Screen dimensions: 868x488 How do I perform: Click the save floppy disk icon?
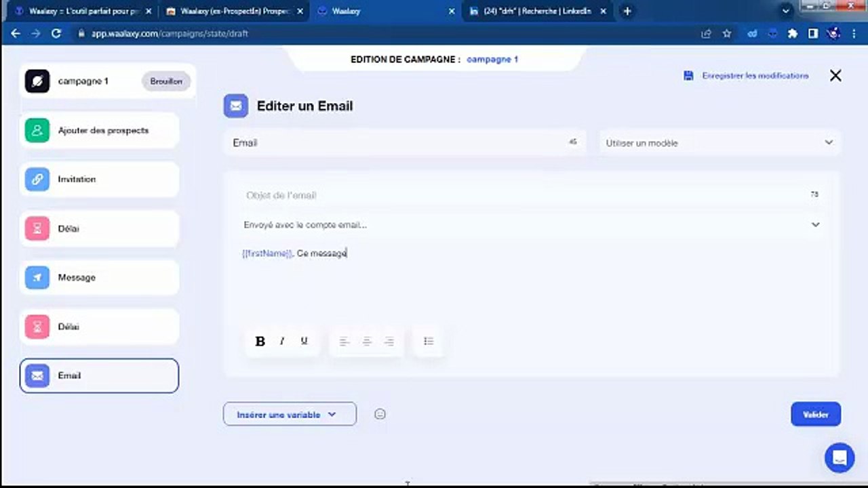[688, 76]
